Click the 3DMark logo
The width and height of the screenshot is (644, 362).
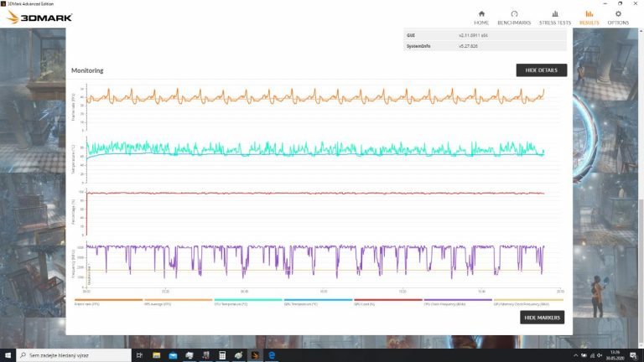[40, 17]
